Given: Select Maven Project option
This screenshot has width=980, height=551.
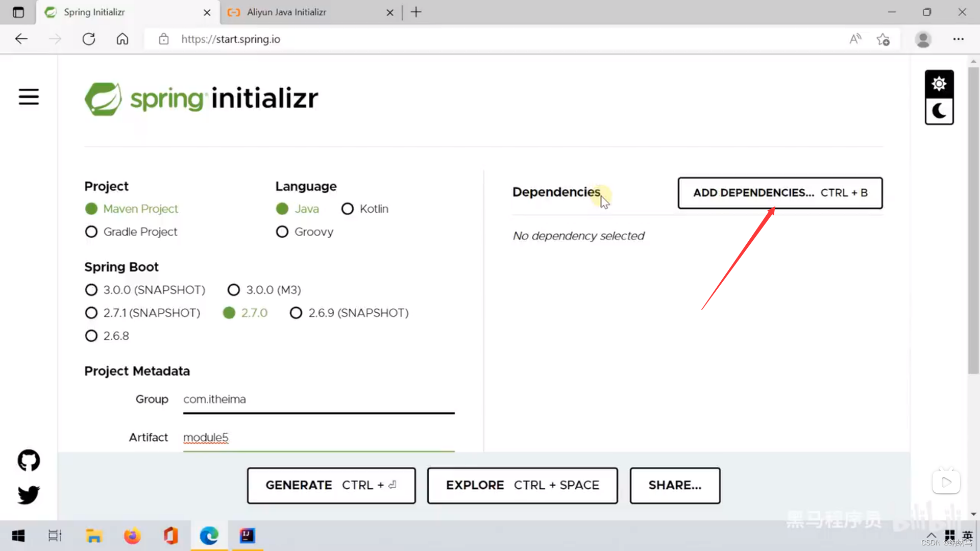Looking at the screenshot, I should (x=132, y=209).
